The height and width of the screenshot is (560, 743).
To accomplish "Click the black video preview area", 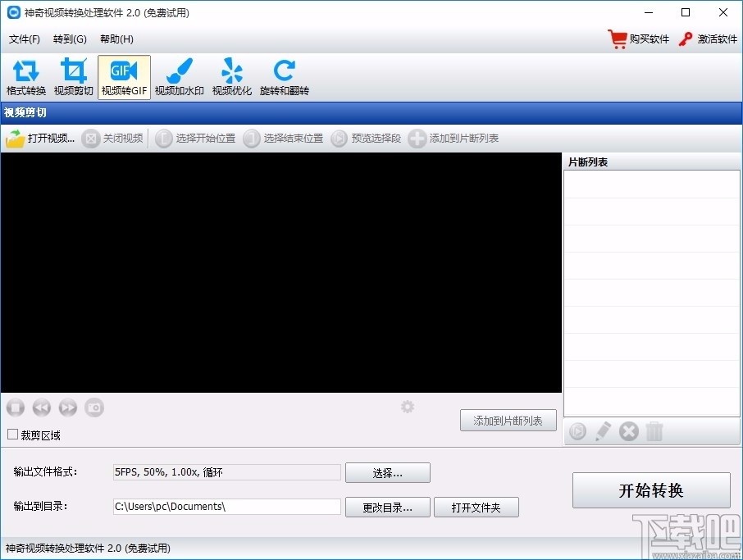I will [x=281, y=272].
